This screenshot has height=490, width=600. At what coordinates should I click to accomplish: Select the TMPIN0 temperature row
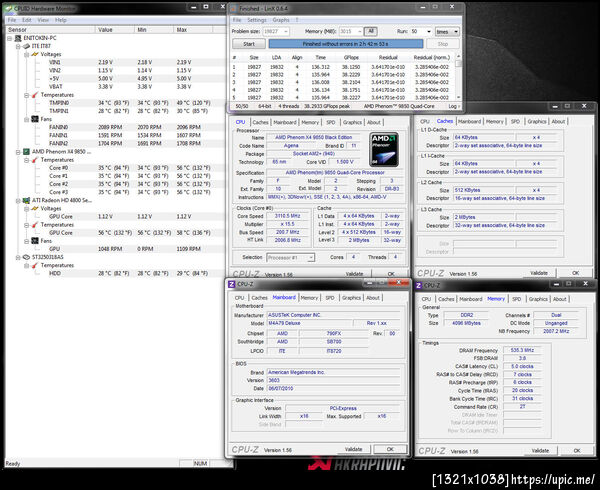tap(115, 103)
